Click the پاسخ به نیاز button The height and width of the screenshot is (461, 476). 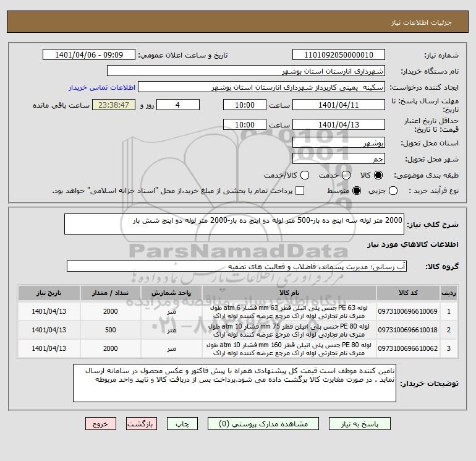tap(359, 424)
